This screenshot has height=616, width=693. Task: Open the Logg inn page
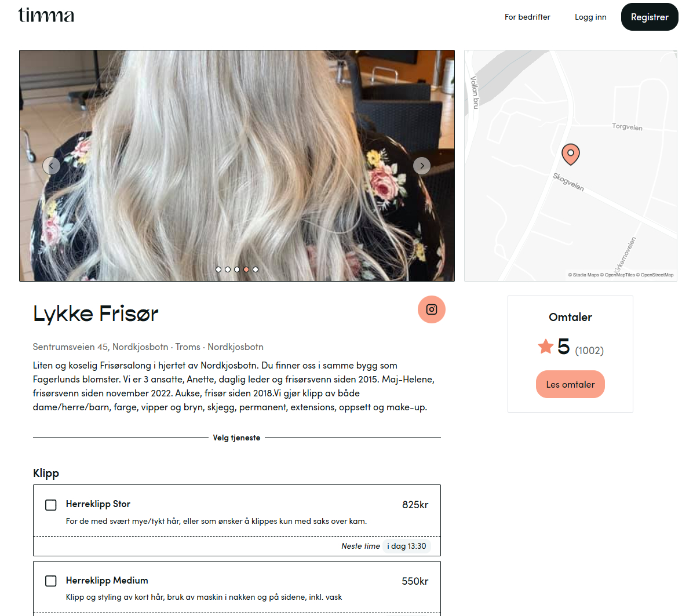pyautogui.click(x=590, y=17)
